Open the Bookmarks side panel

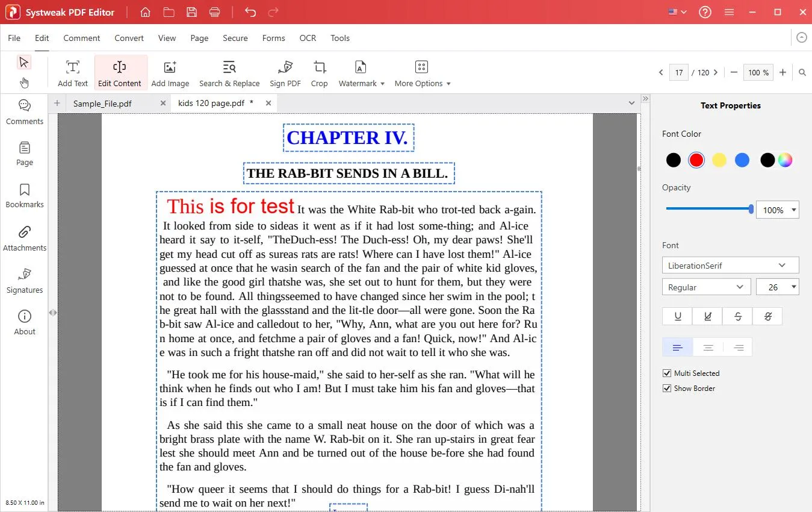(25, 196)
